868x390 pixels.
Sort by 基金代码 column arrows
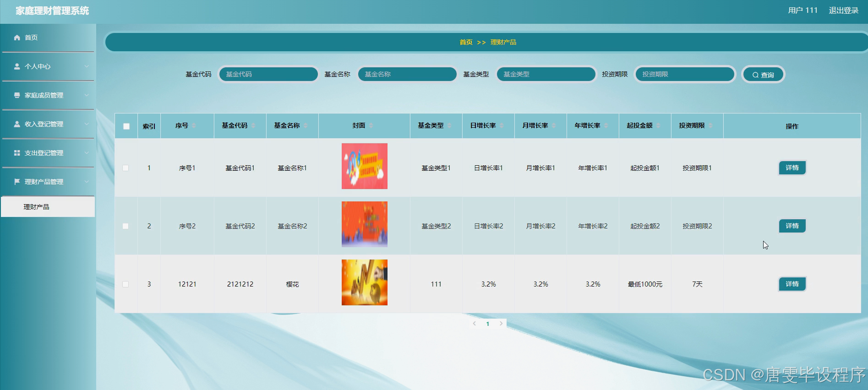[x=253, y=125]
